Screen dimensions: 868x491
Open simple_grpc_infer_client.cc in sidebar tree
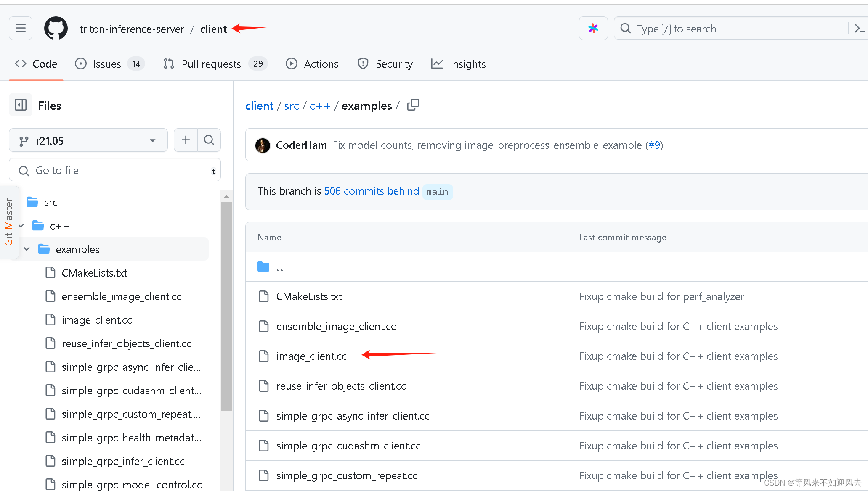click(x=123, y=461)
